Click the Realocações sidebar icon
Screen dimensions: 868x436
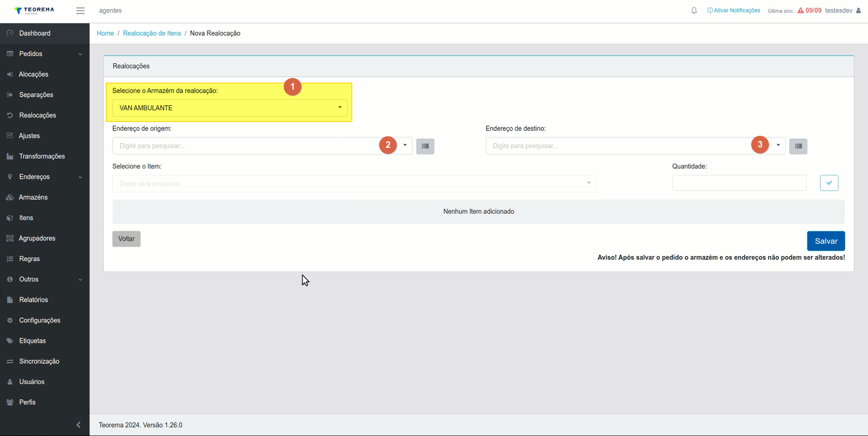(x=10, y=115)
